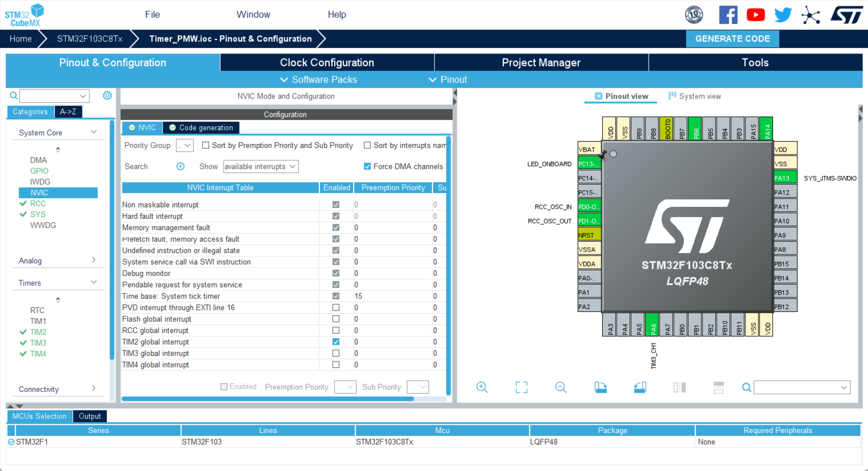Open the Software Packs menu
Screen dimensions: 868x471
(319, 79)
